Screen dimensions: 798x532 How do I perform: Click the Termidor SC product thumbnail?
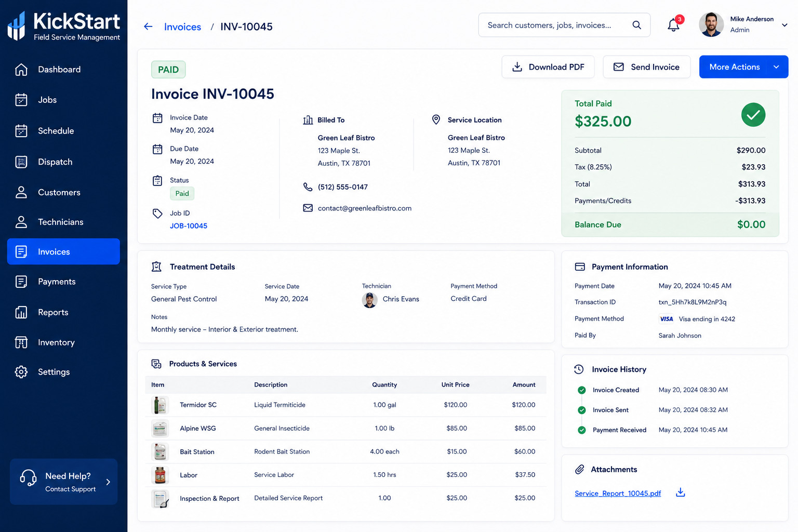tap(160, 405)
